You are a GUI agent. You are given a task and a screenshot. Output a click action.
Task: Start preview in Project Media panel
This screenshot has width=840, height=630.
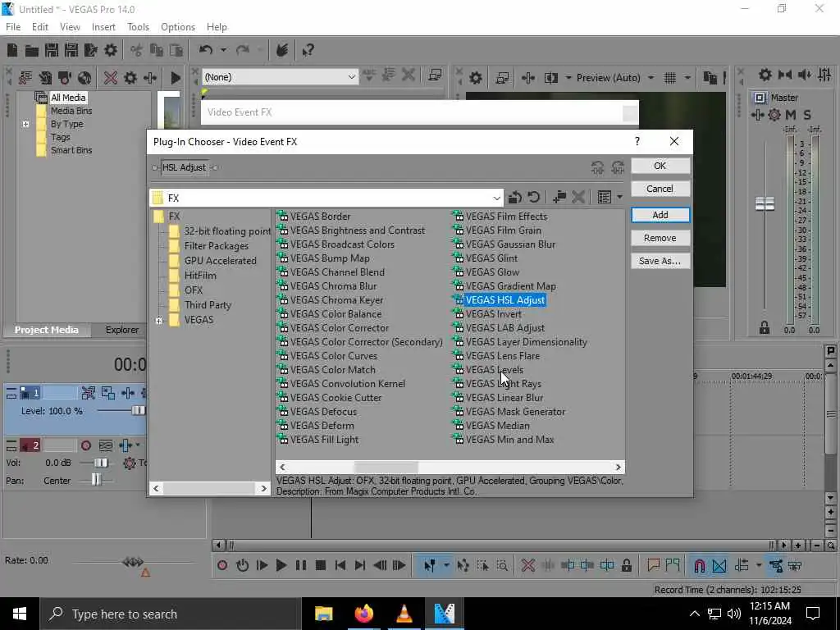[x=176, y=78]
